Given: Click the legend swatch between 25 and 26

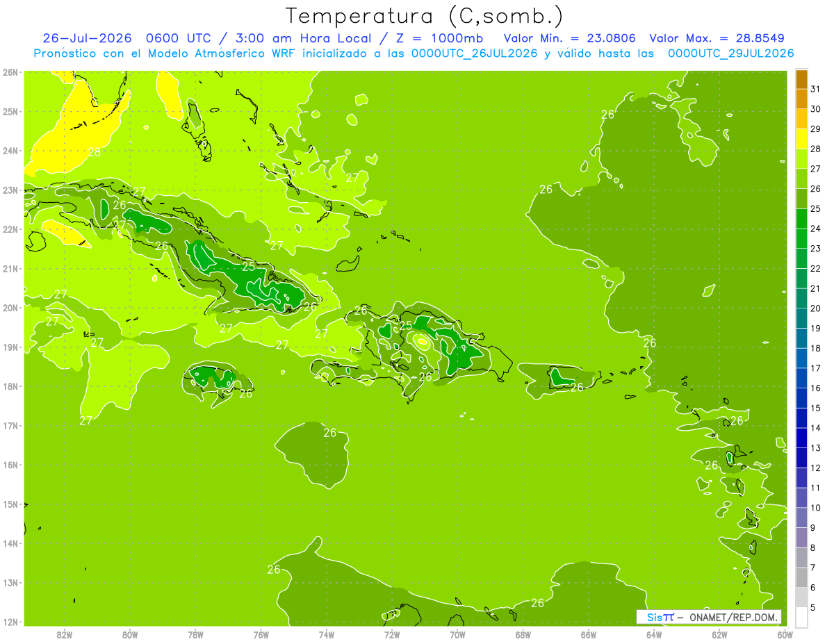Looking at the screenshot, I should click(x=801, y=199).
